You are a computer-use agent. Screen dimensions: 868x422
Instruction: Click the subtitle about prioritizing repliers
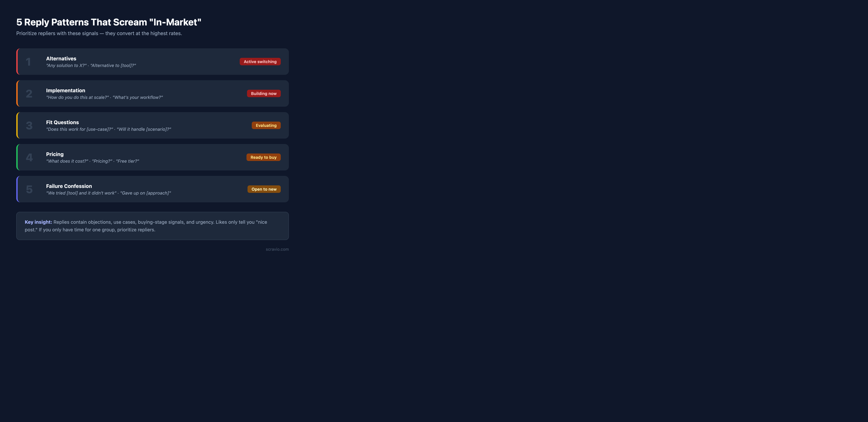pos(99,33)
